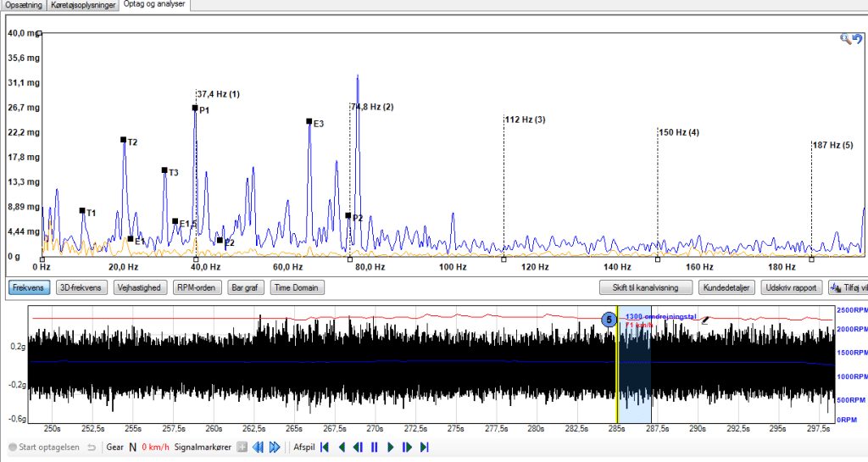Switch to Vejhastighed view

[140, 287]
